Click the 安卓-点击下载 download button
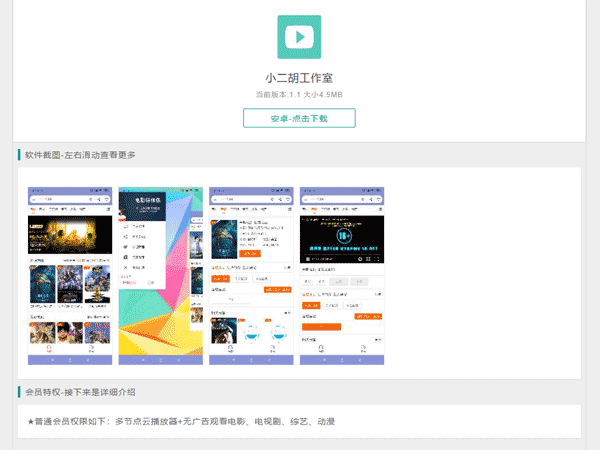The width and height of the screenshot is (600, 450). (x=299, y=118)
